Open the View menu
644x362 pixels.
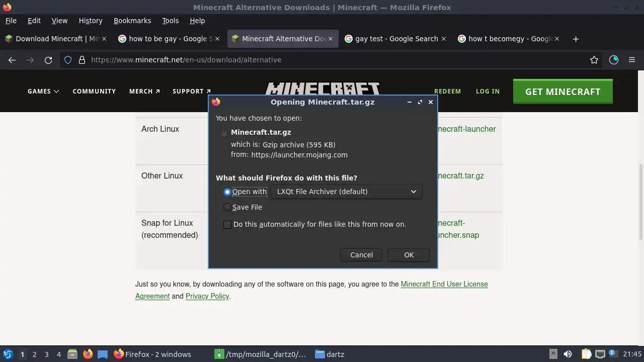tap(59, 21)
